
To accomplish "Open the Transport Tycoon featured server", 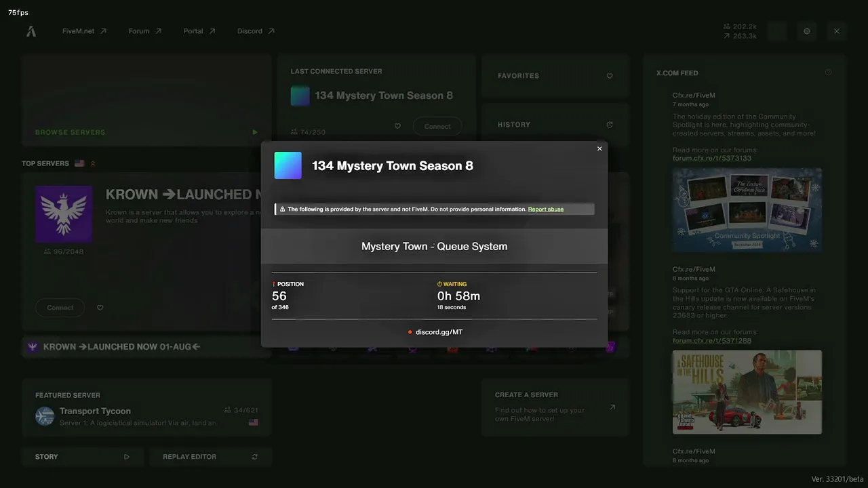I will pyautogui.click(x=146, y=409).
